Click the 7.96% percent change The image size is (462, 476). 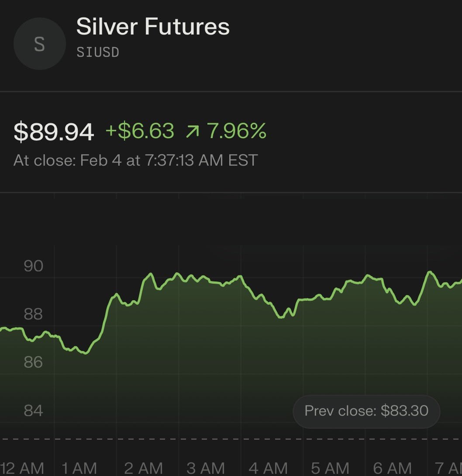[236, 131]
